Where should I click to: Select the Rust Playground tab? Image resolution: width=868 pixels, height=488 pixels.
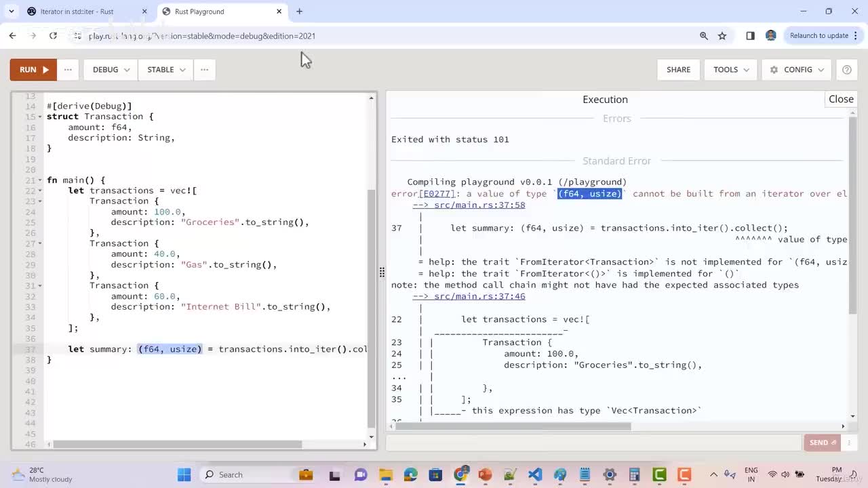tap(222, 12)
